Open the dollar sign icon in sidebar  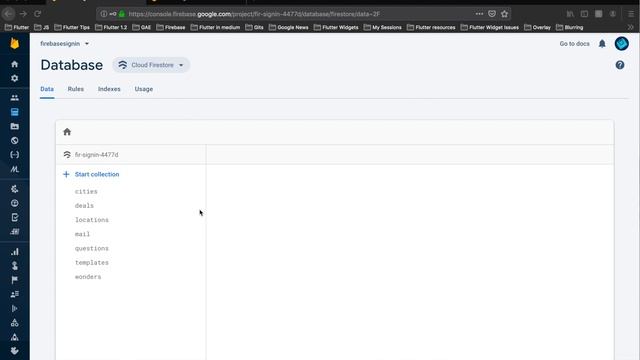coord(15,266)
